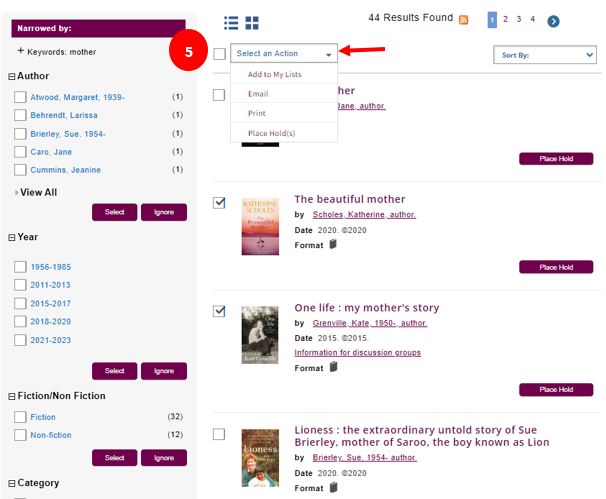Open Scholes, Katherine author link
This screenshot has height=499, width=606.
[x=364, y=215]
